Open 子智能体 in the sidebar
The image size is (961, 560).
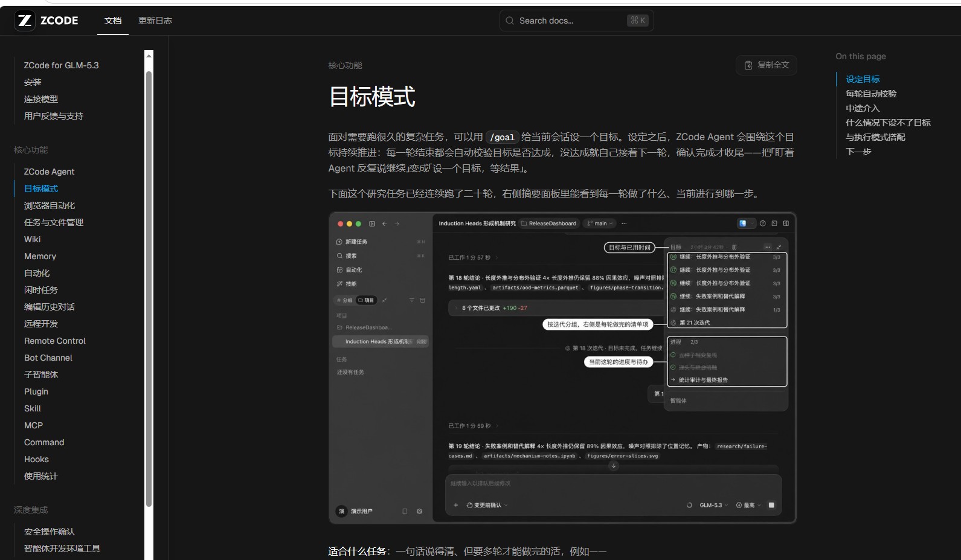(41, 375)
